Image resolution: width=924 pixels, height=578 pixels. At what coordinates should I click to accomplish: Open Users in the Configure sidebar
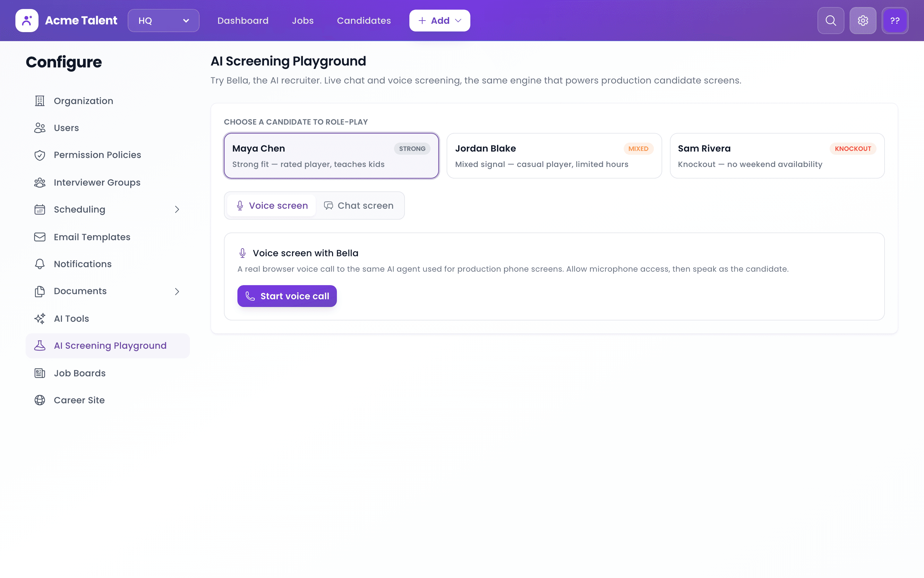pyautogui.click(x=108, y=128)
